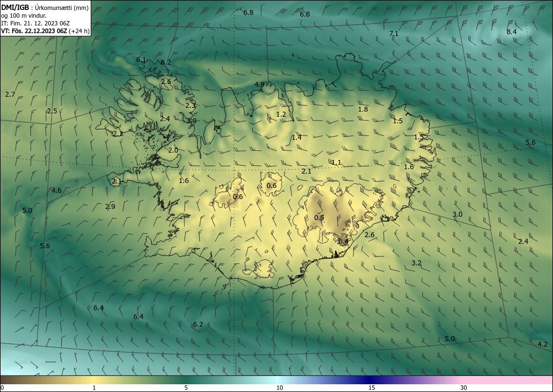Click the 1.2 value on the map
Image resolution: width=553 pixels, height=392 pixels.
(x=281, y=114)
